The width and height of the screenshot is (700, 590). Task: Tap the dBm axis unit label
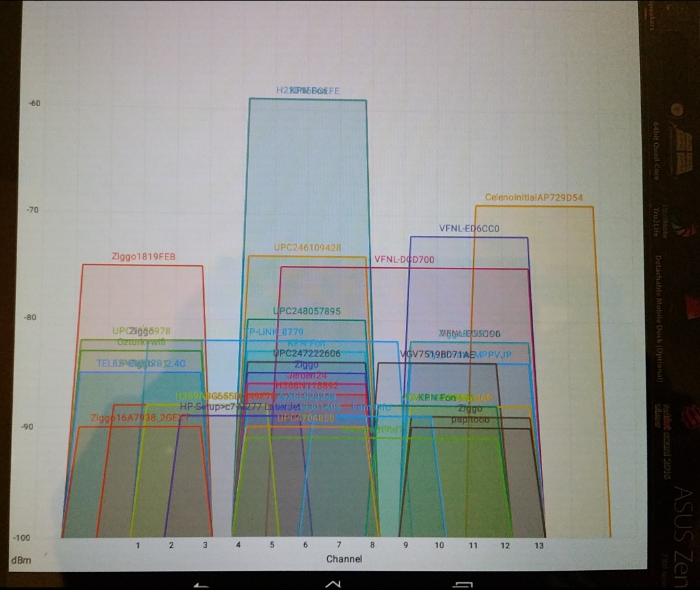click(x=22, y=560)
